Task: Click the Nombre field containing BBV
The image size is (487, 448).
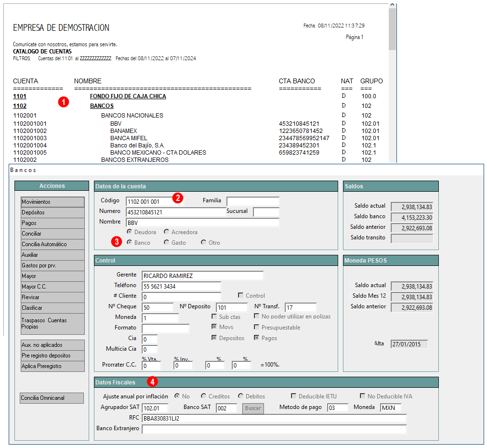Action: [x=202, y=223]
